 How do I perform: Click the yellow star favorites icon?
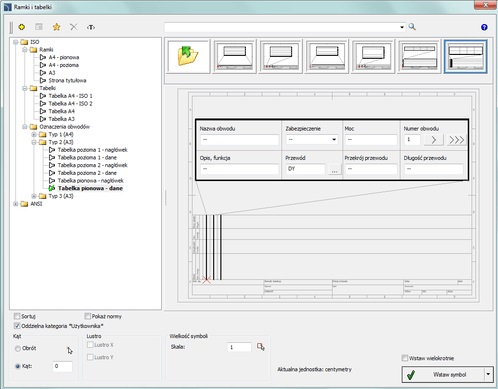pyautogui.click(x=56, y=27)
